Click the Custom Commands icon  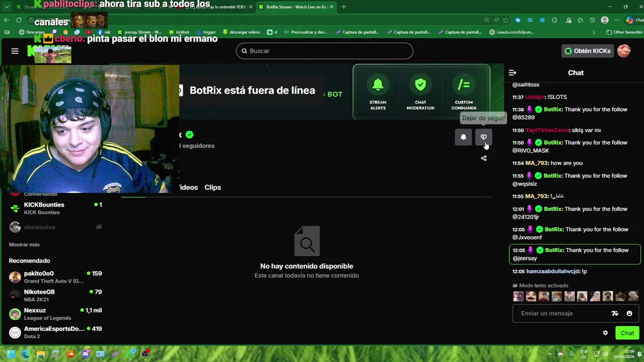[463, 84]
